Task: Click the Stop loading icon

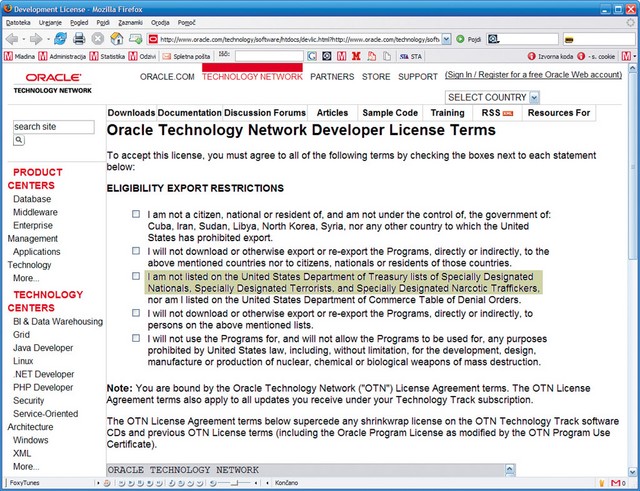Action: [x=98, y=39]
